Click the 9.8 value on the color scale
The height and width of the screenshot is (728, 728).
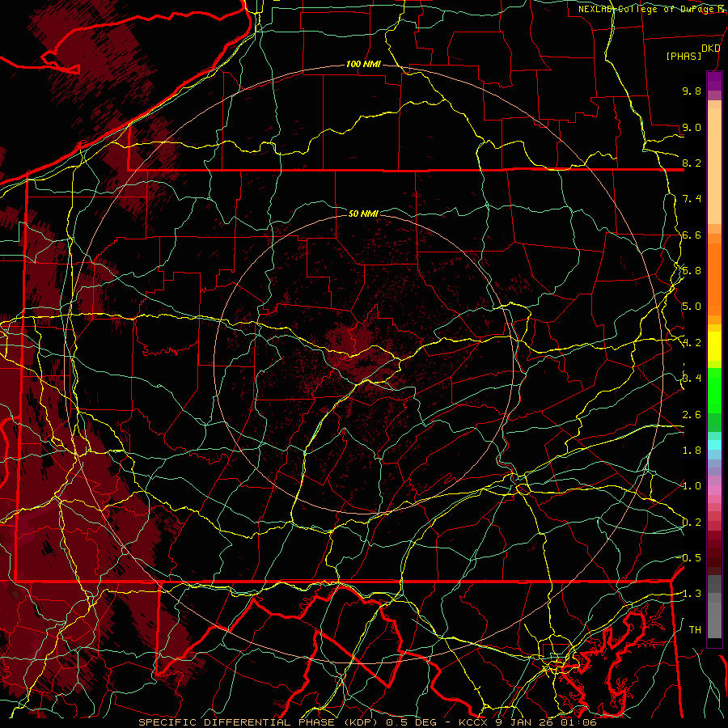click(692, 91)
